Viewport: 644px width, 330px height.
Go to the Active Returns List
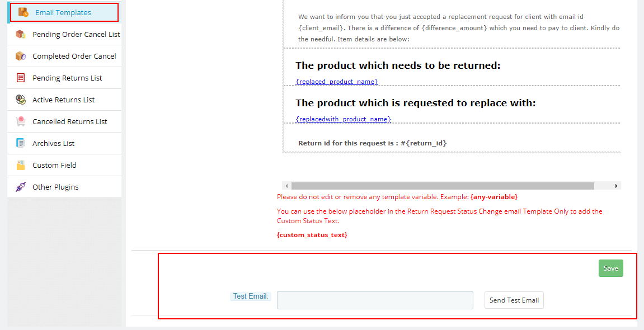(x=63, y=100)
